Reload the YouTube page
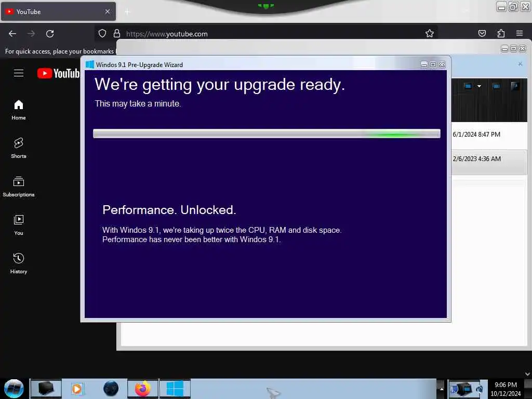 pos(50,34)
